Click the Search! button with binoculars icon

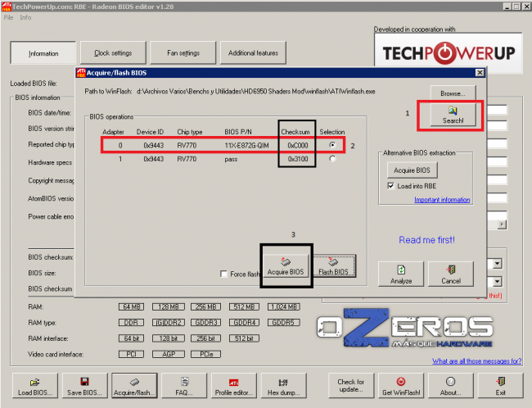(x=449, y=115)
